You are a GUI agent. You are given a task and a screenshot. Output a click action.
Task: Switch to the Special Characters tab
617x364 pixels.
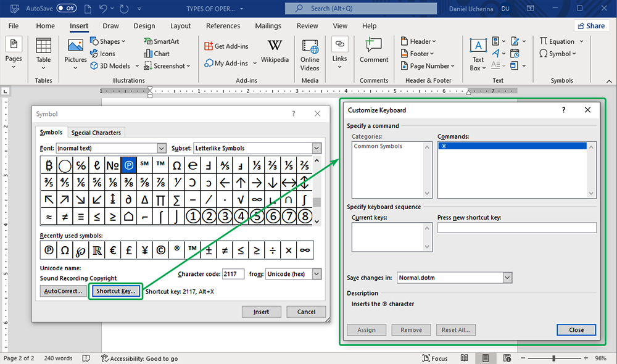click(96, 132)
